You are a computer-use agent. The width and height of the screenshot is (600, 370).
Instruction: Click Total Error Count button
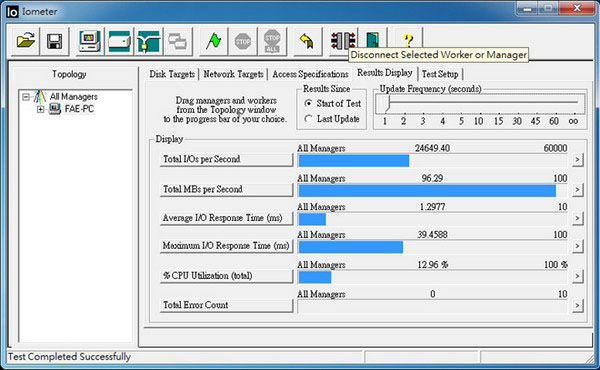(226, 305)
